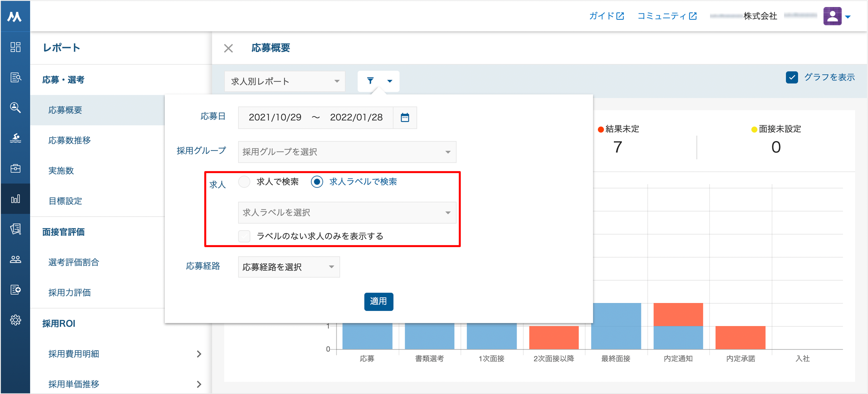Select 応募概要 in the report menu
868x394 pixels.
[65, 110]
